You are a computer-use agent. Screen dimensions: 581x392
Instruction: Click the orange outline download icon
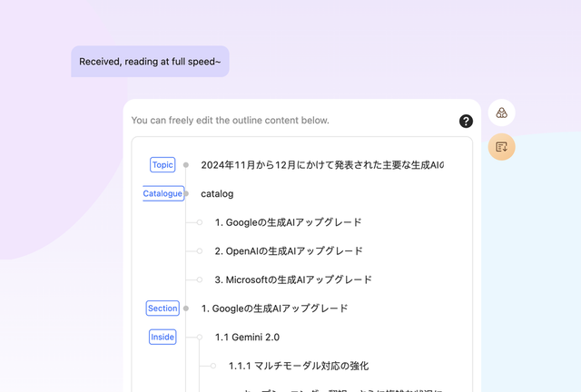(x=501, y=146)
